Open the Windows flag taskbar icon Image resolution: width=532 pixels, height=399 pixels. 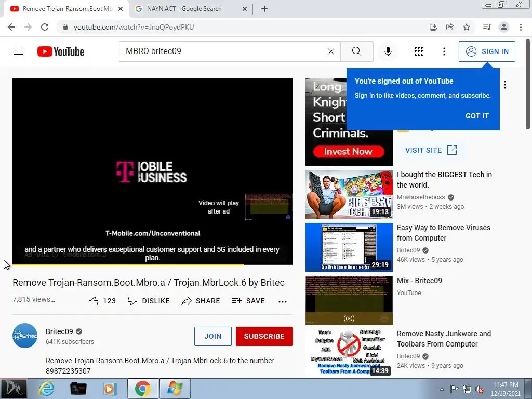click(175, 389)
